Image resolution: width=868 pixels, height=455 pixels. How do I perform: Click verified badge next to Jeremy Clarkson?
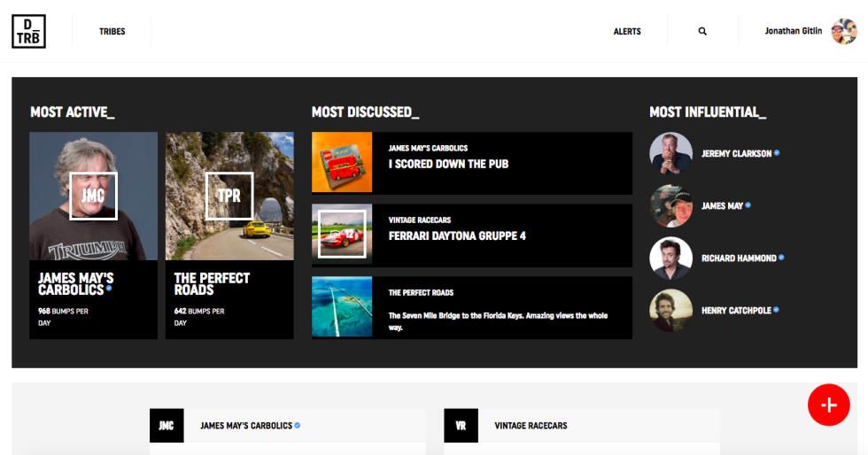[x=777, y=153]
